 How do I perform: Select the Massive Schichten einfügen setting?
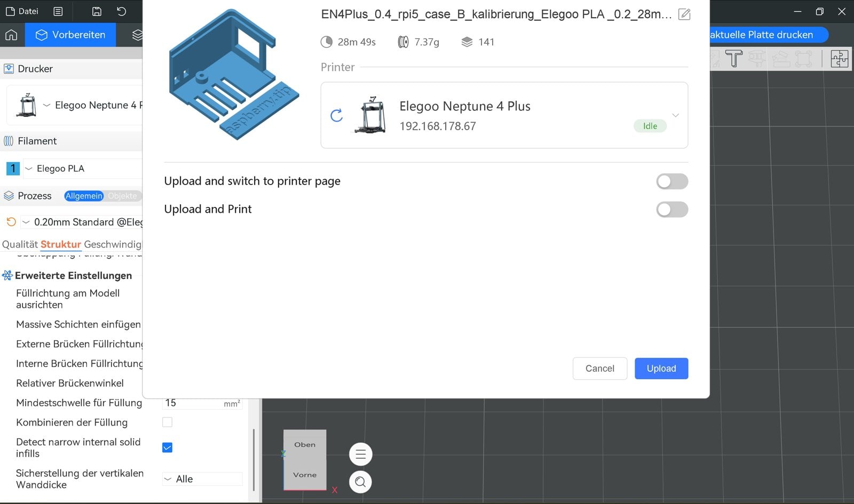78,324
